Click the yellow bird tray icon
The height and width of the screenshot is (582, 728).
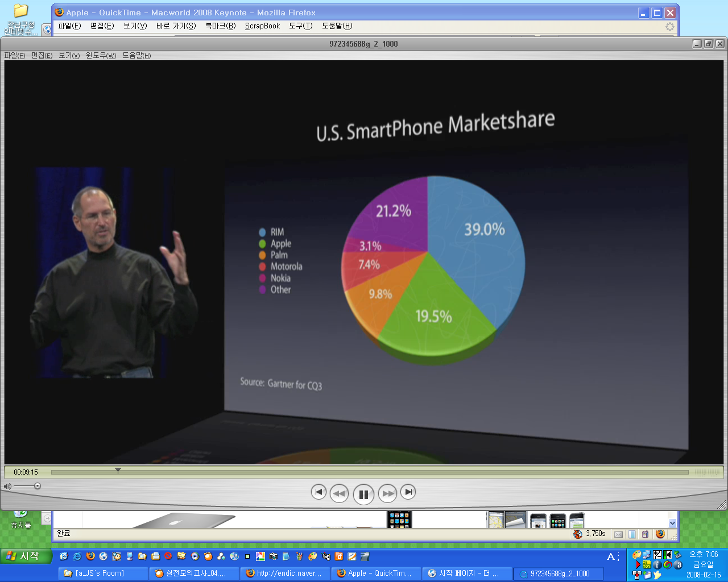pos(657,575)
